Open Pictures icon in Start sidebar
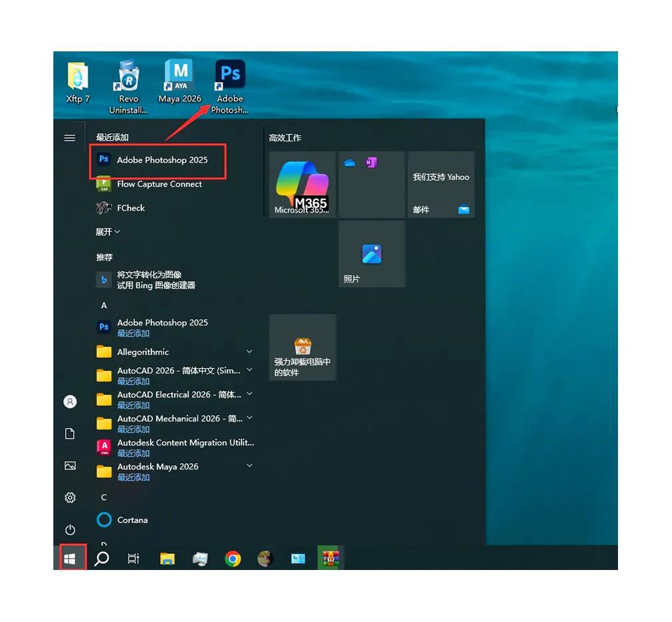Image resolution: width=672 pixels, height=622 pixels. coord(70,465)
